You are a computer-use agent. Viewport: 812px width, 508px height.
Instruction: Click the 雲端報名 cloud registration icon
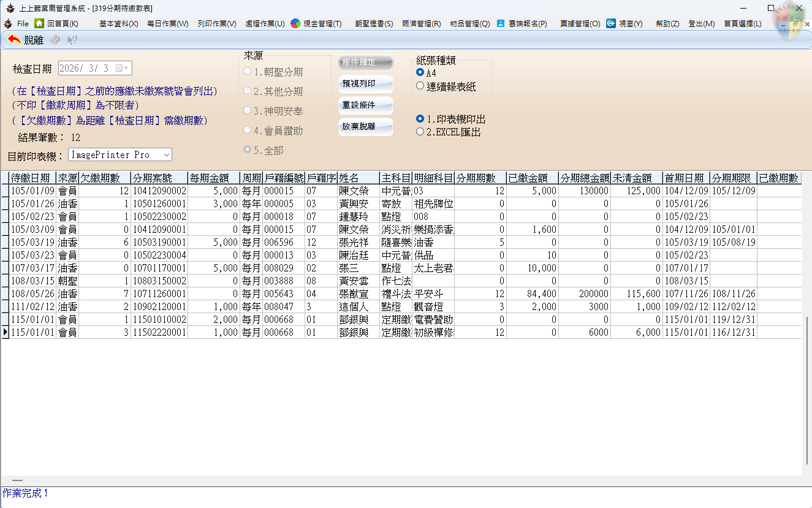pyautogui.click(x=501, y=23)
